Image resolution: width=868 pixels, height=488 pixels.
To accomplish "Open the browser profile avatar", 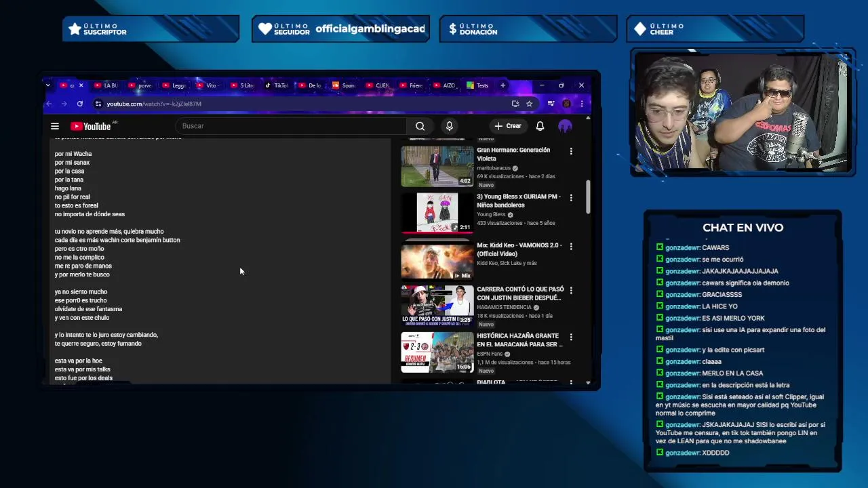I will (x=566, y=104).
